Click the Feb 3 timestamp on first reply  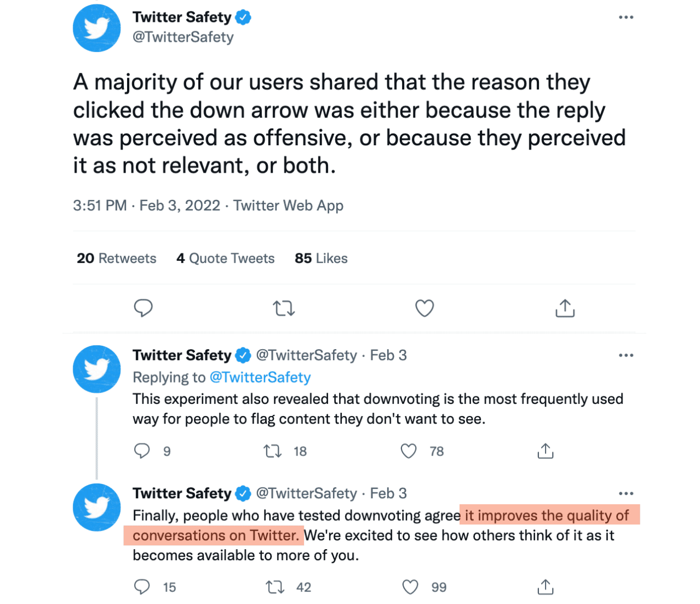point(388,355)
